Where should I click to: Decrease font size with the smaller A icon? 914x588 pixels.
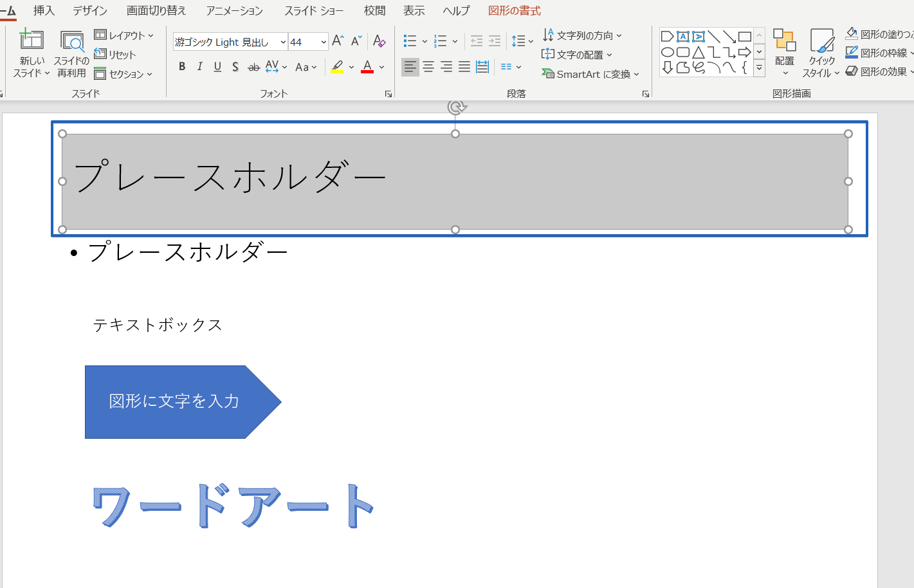(357, 41)
